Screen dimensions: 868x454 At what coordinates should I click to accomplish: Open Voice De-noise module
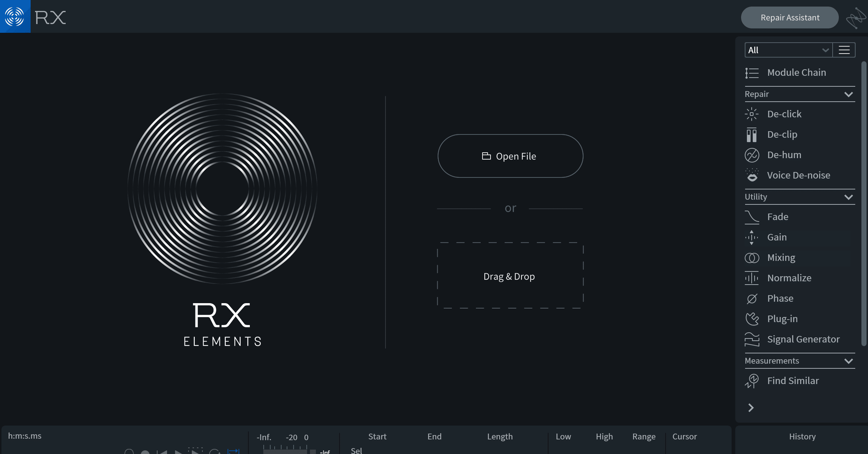point(798,175)
